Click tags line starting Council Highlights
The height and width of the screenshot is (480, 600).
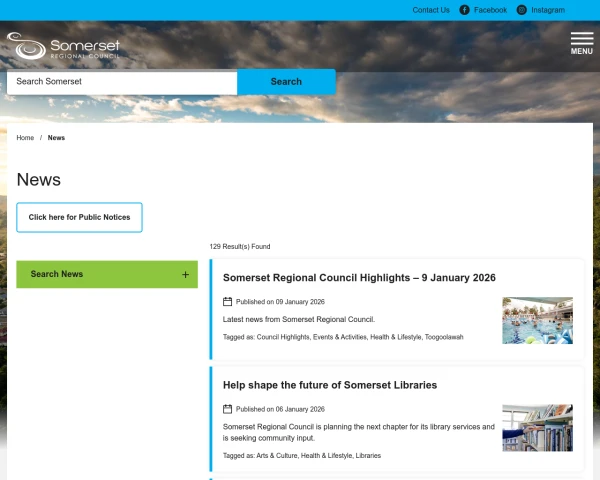(x=343, y=337)
